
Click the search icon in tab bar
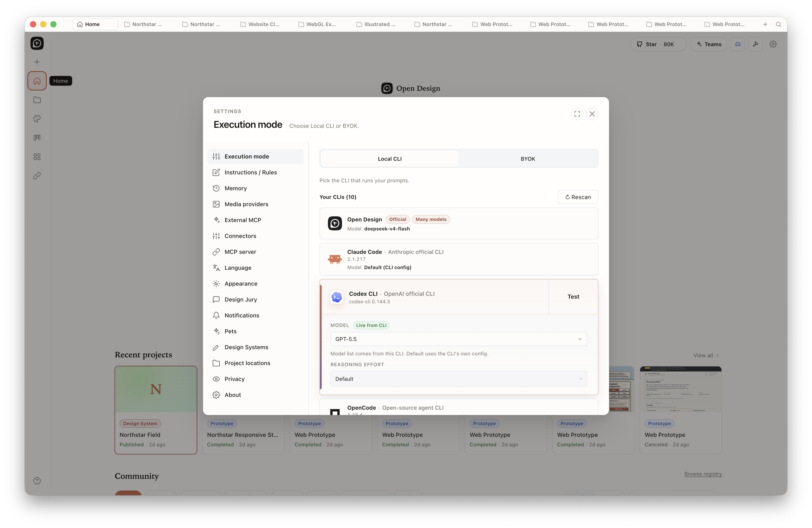tap(778, 24)
